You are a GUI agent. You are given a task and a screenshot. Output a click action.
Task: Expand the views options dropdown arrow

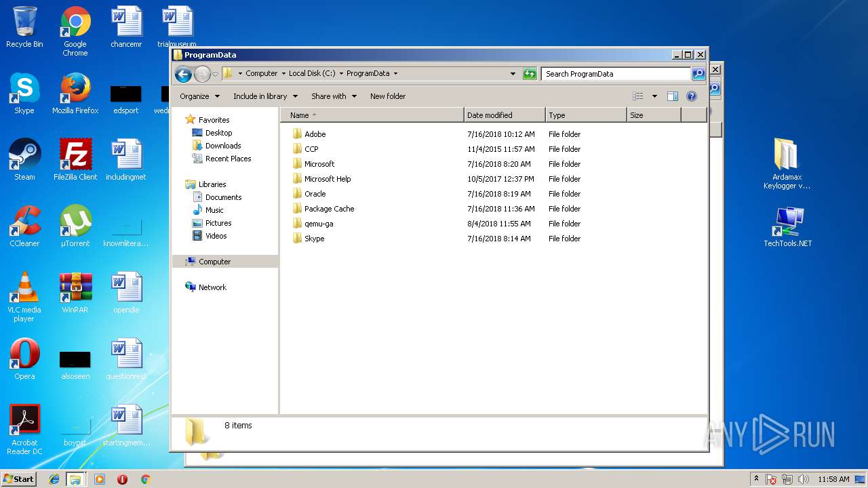click(x=654, y=96)
